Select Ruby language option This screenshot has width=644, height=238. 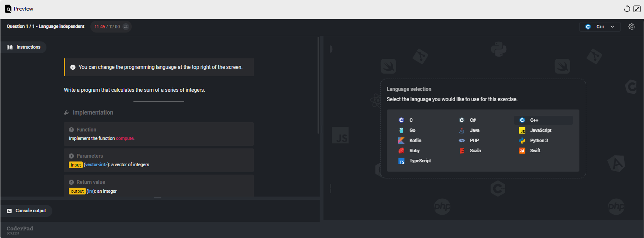point(414,150)
